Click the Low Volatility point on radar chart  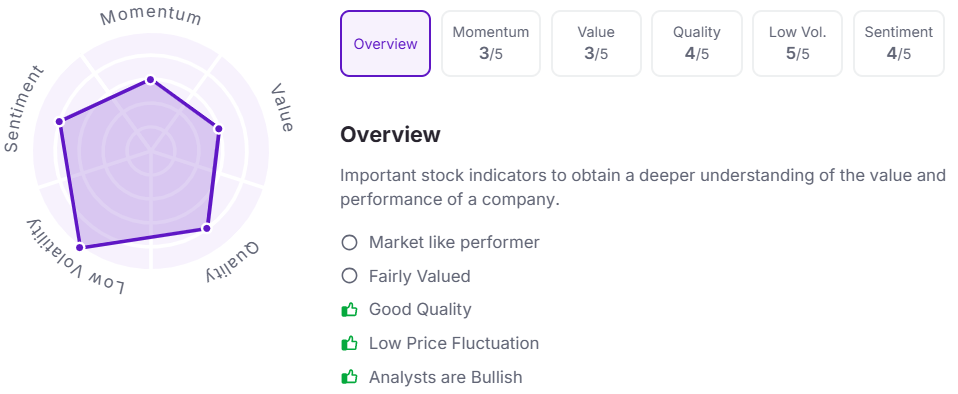(x=79, y=247)
